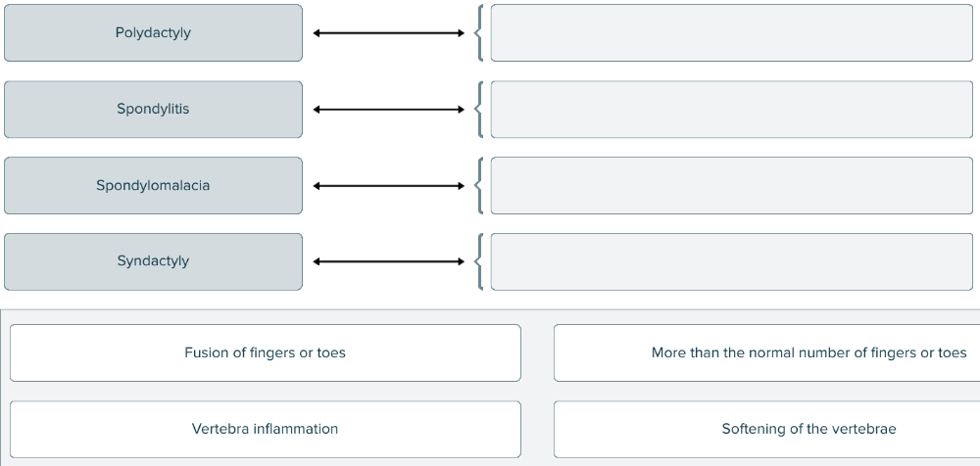
Task: Click the Polydactyly term box
Action: click(x=153, y=33)
